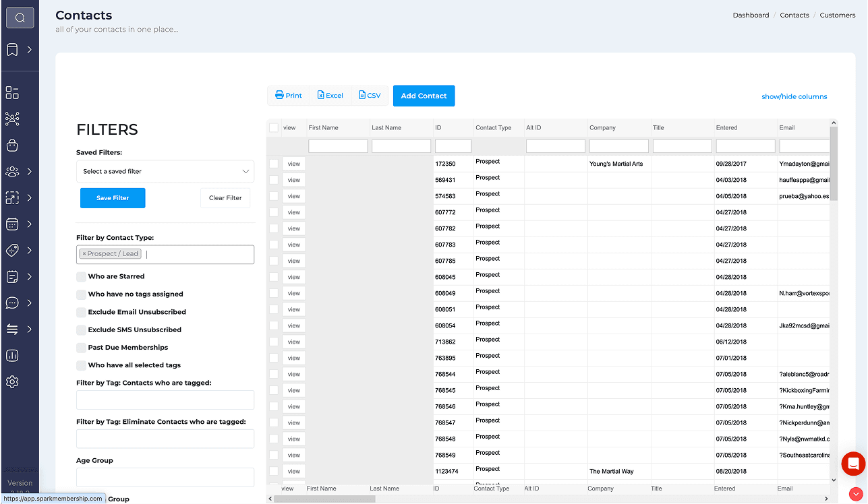This screenshot has height=504, width=868.
Task: Remove the Prospect / Lead filter tag
Action: [x=84, y=254]
